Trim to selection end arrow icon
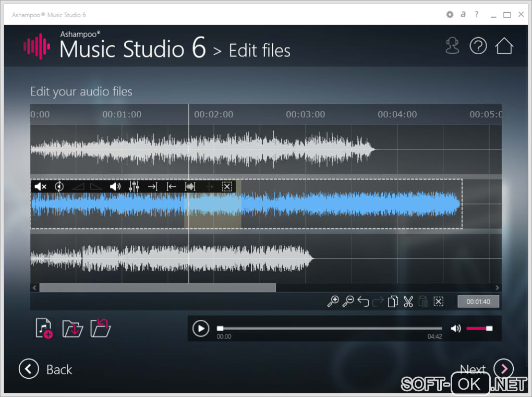532x397 pixels. coord(153,187)
